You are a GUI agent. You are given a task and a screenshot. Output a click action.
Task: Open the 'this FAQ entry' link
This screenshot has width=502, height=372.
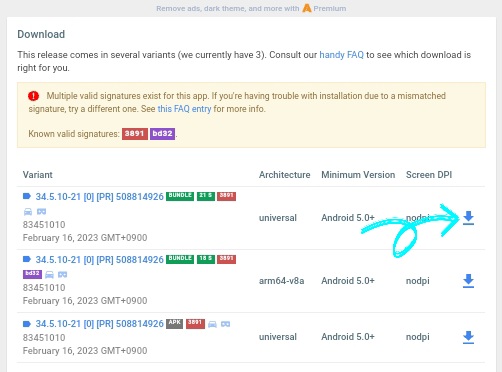click(184, 109)
